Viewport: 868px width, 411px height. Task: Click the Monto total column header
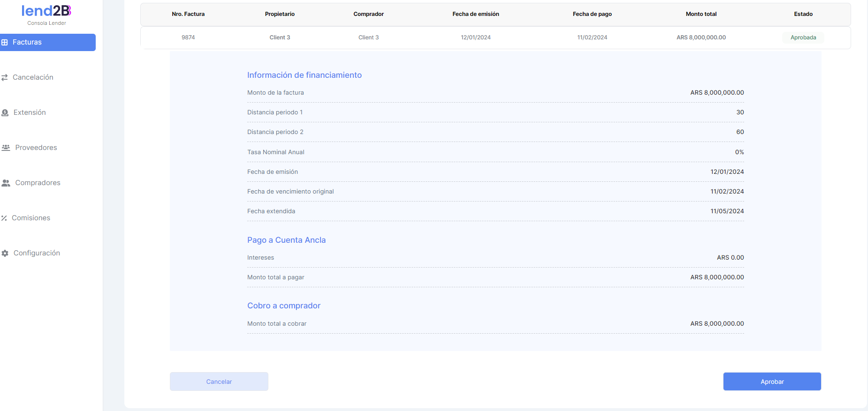pyautogui.click(x=701, y=14)
